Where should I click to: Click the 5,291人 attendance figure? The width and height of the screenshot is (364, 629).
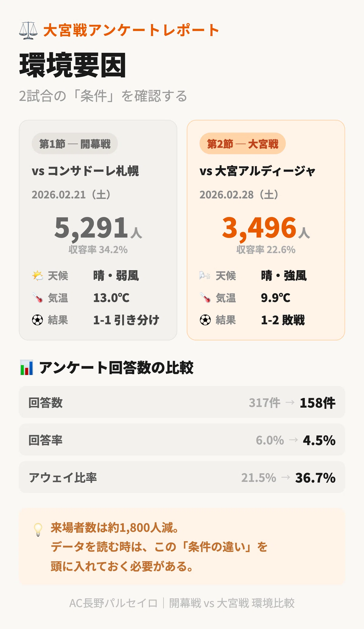tap(98, 227)
